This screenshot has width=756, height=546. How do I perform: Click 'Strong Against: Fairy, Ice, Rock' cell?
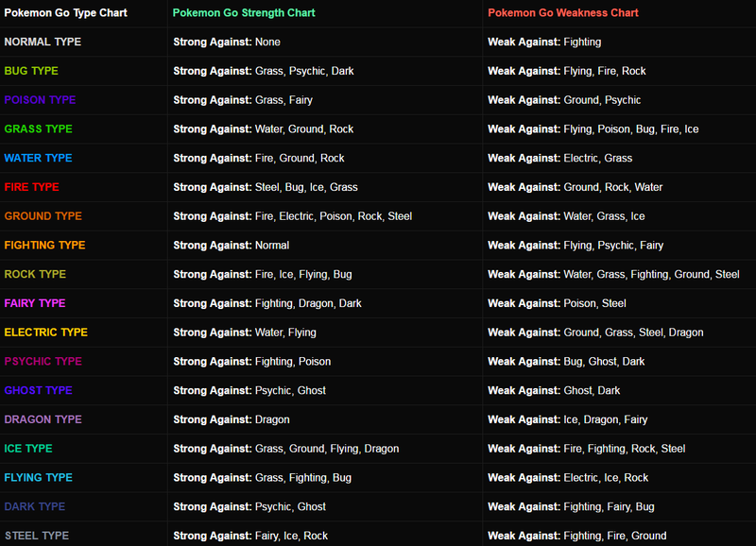pyautogui.click(x=250, y=536)
